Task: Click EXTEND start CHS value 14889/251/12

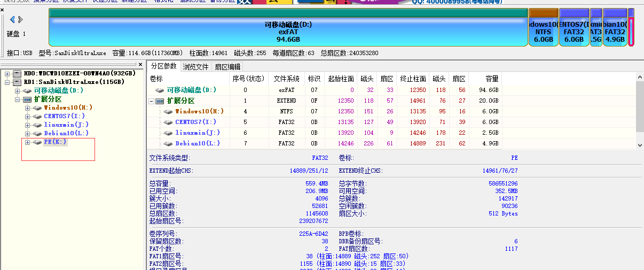Action: 309,171
